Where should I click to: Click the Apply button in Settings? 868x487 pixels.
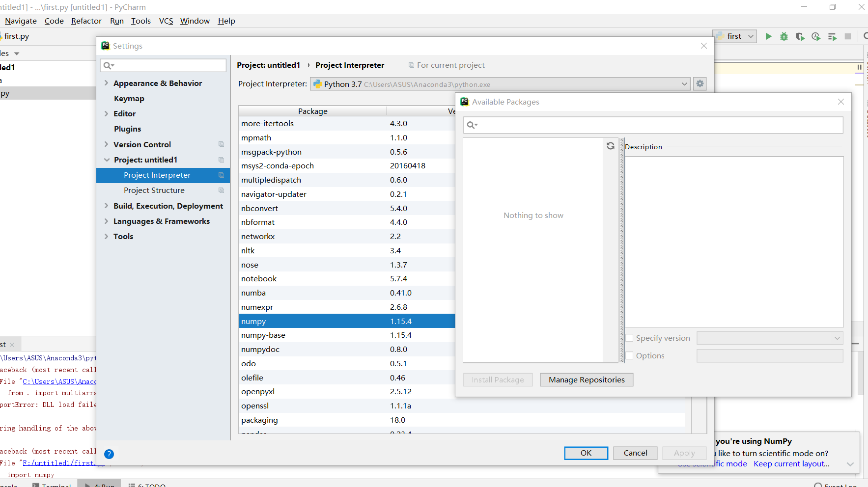pyautogui.click(x=684, y=453)
